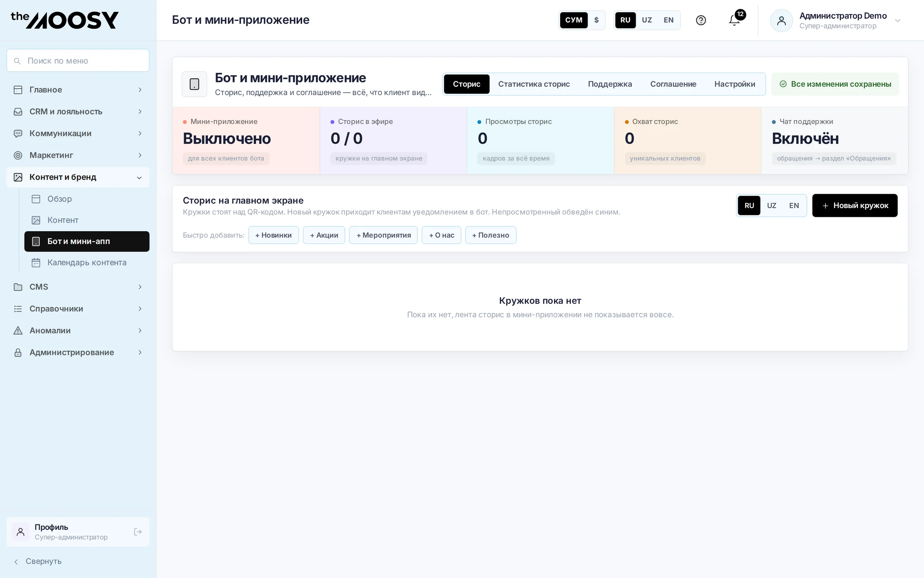Expand the Справочники chevron
The image size is (924, 578).
tap(140, 309)
